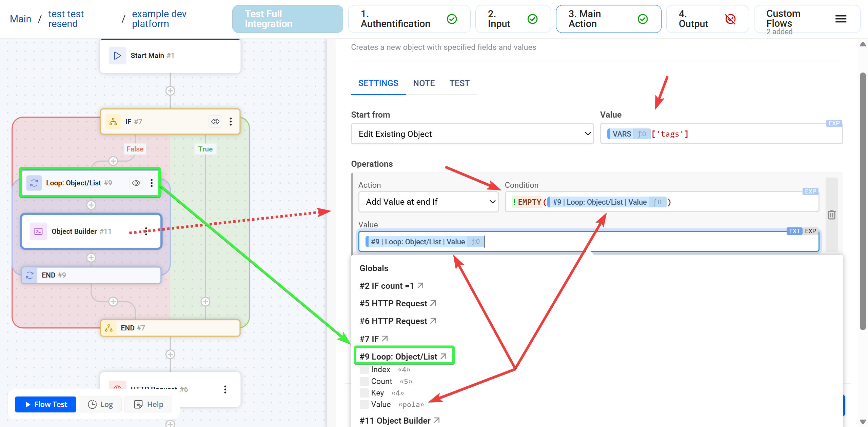The height and width of the screenshot is (427, 868).
Task: Delete the operation using the trash icon
Action: pyautogui.click(x=831, y=215)
